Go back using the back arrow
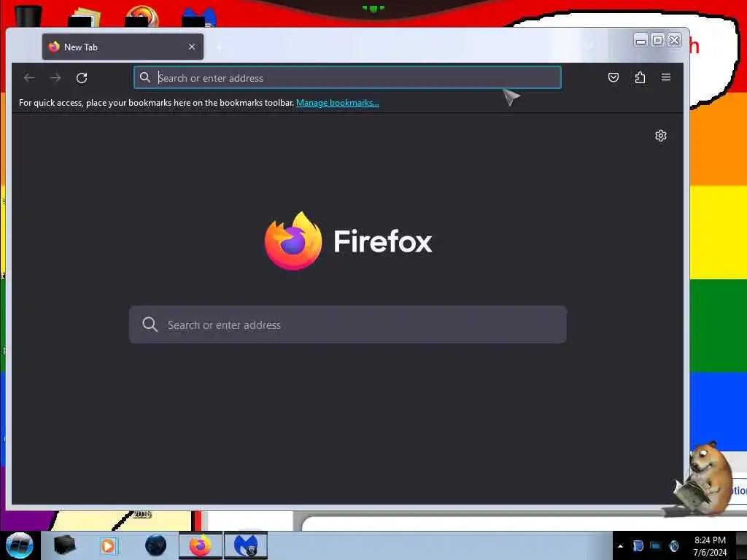Viewport: 747px width, 560px height. coord(29,77)
